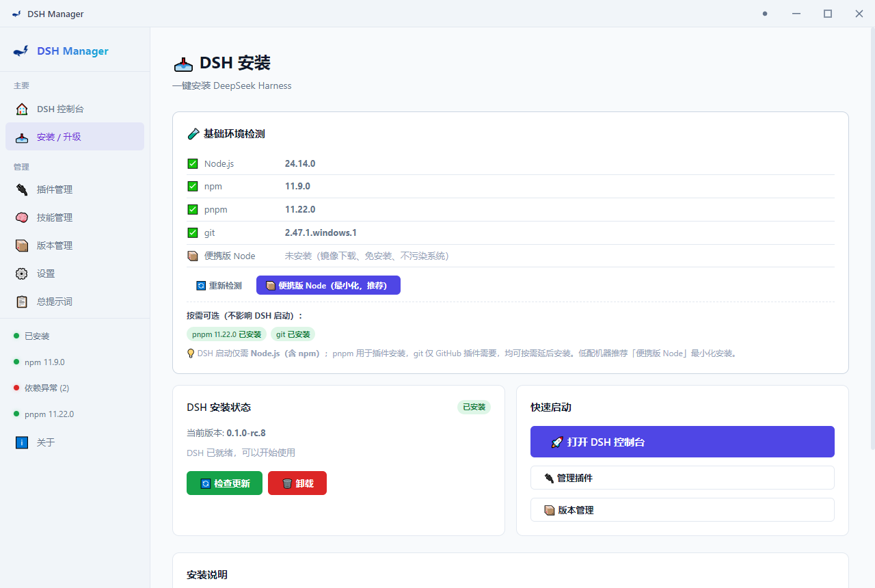This screenshot has width=875, height=588.
Task: Click the blue info icon next to 关于
Action: tap(22, 442)
